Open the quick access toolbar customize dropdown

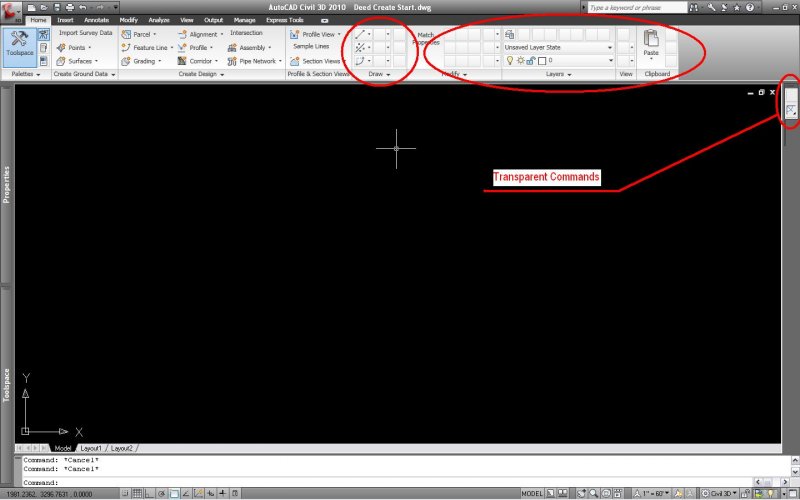click(116, 8)
